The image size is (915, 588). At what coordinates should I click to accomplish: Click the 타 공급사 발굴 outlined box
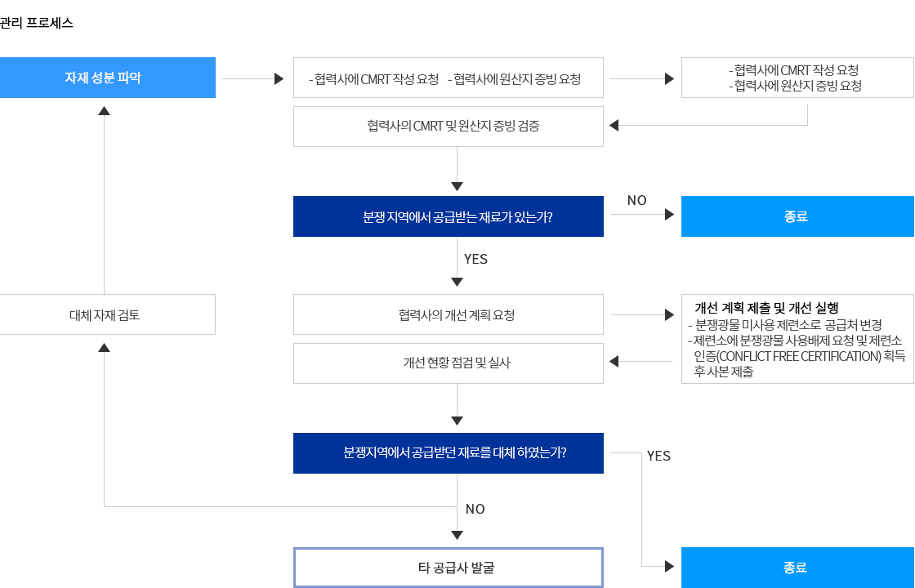449,568
